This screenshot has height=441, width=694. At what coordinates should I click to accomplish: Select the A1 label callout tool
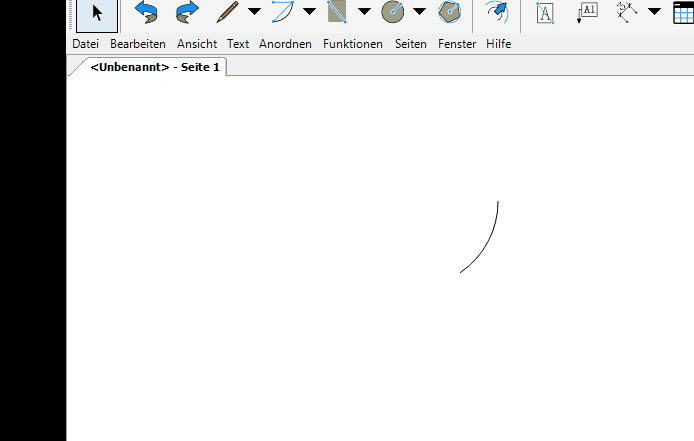587,12
